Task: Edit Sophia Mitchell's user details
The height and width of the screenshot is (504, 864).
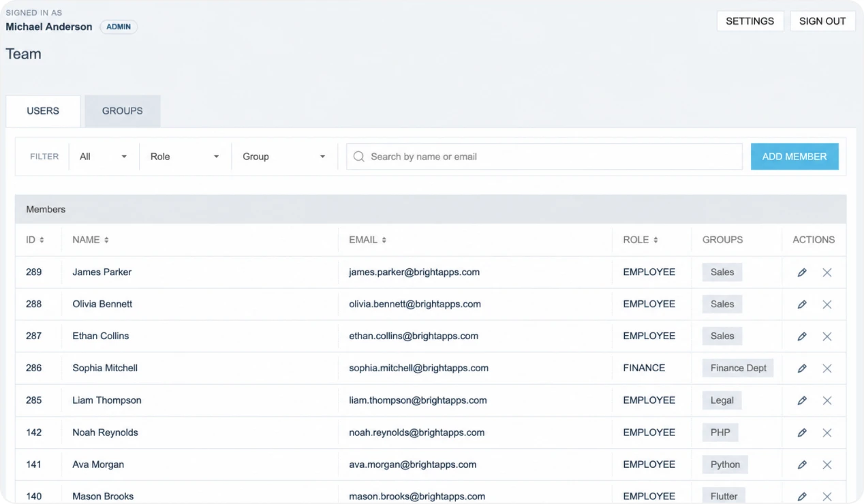Action: (x=802, y=368)
